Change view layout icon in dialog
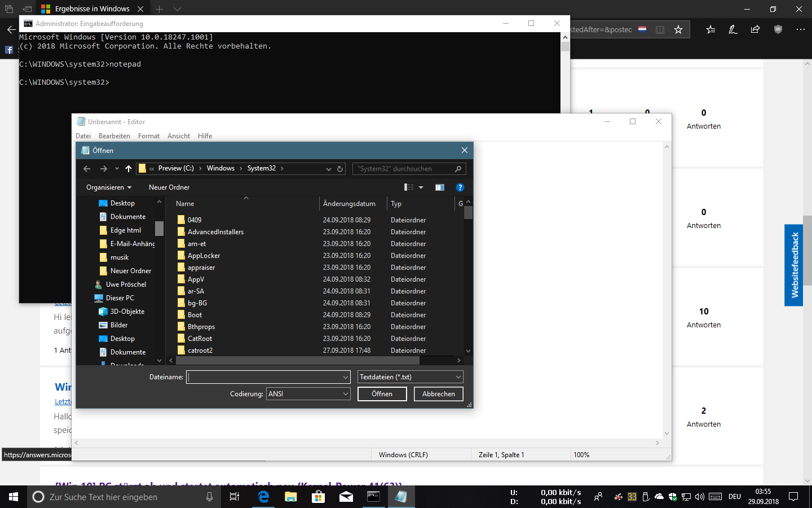Image resolution: width=812 pixels, height=508 pixels. [x=409, y=187]
